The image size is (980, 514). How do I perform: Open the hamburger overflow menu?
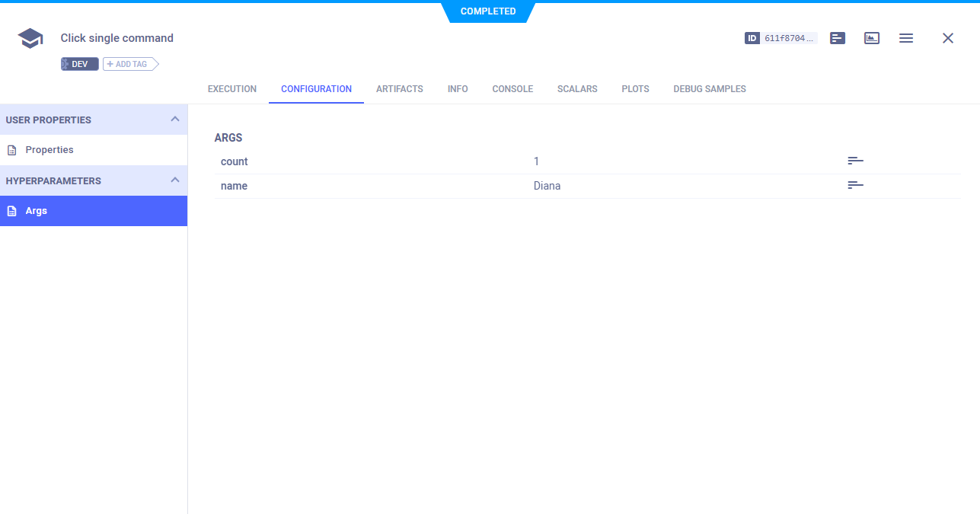pyautogui.click(x=906, y=37)
